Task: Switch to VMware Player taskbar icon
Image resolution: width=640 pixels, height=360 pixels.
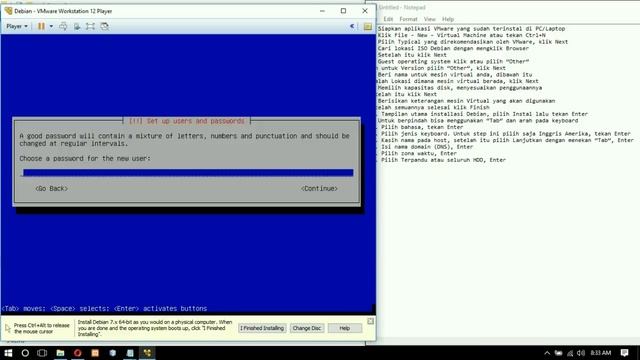Action: coord(147,353)
